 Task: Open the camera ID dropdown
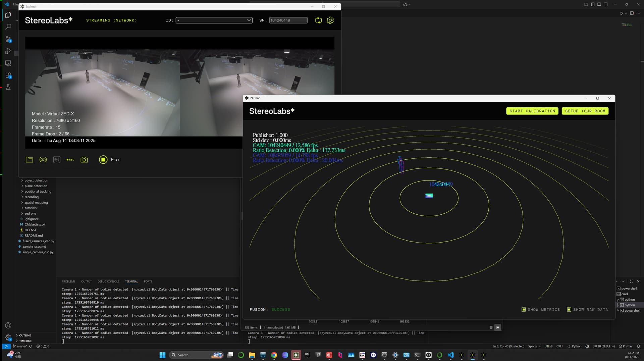pyautogui.click(x=214, y=20)
